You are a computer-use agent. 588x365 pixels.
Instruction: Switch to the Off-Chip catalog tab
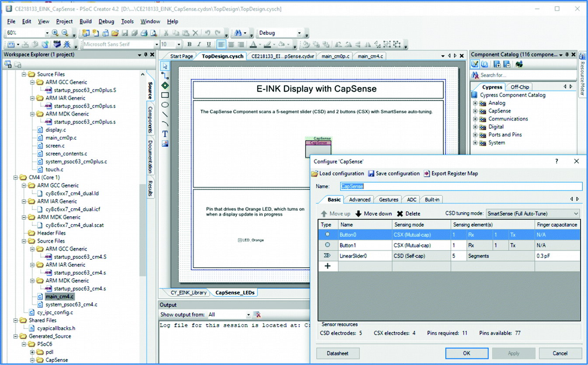tap(520, 87)
